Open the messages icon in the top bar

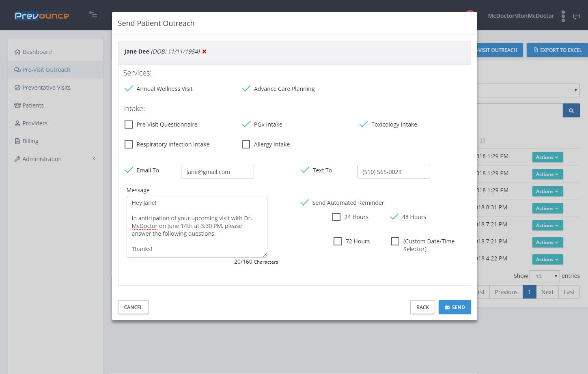pyautogui.click(x=577, y=16)
